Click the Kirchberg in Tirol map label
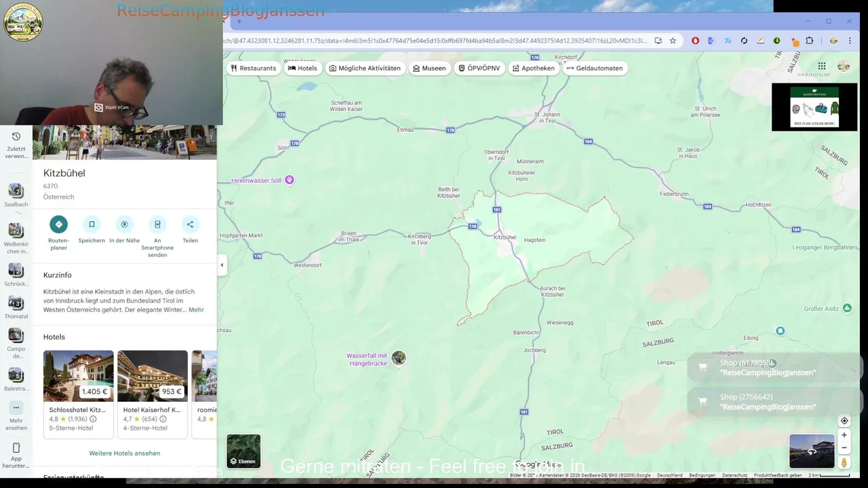This screenshot has width=868, height=488. 419,239
